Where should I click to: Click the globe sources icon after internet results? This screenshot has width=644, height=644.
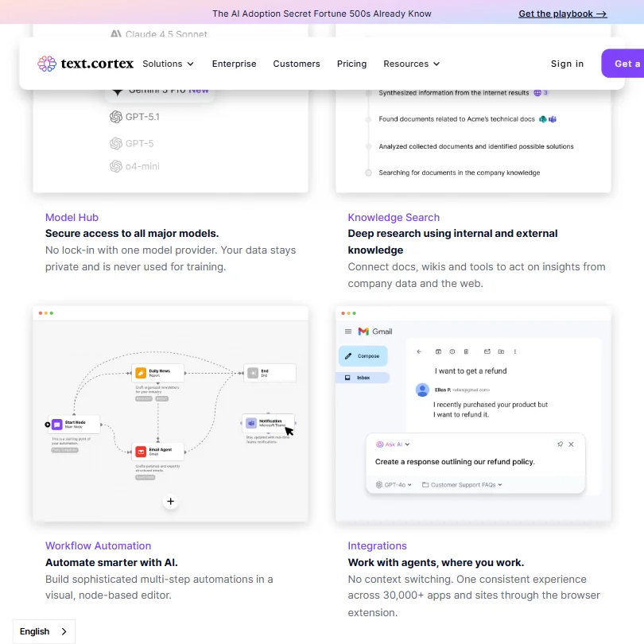tap(537, 93)
